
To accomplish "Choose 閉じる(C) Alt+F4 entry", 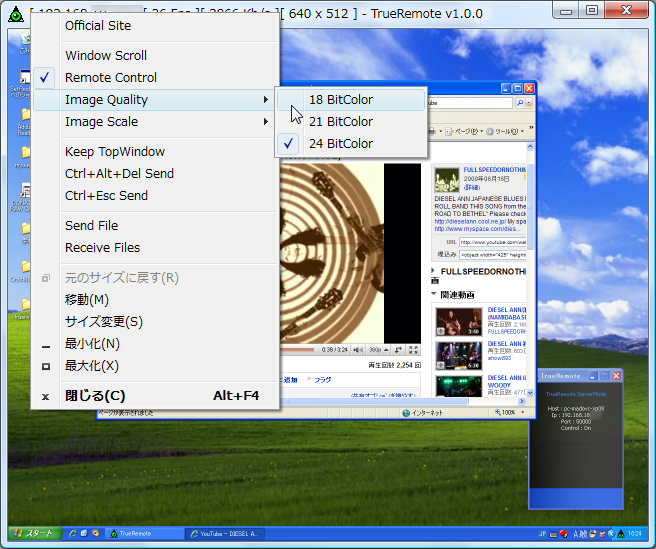I will 155,396.
